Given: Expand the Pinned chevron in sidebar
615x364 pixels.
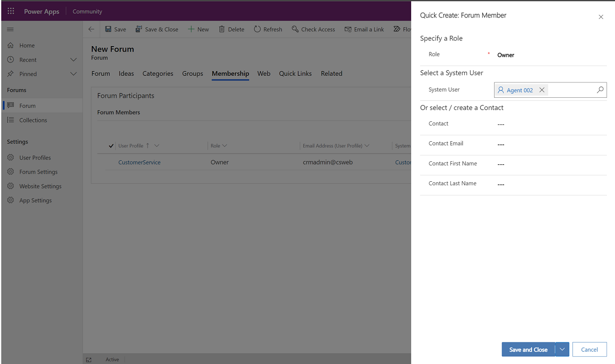Looking at the screenshot, I should pos(73,74).
